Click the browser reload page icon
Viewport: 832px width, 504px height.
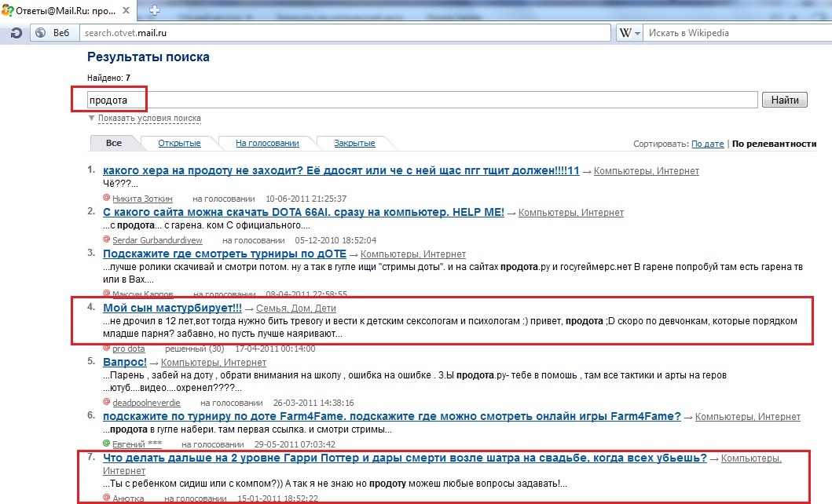(15, 33)
